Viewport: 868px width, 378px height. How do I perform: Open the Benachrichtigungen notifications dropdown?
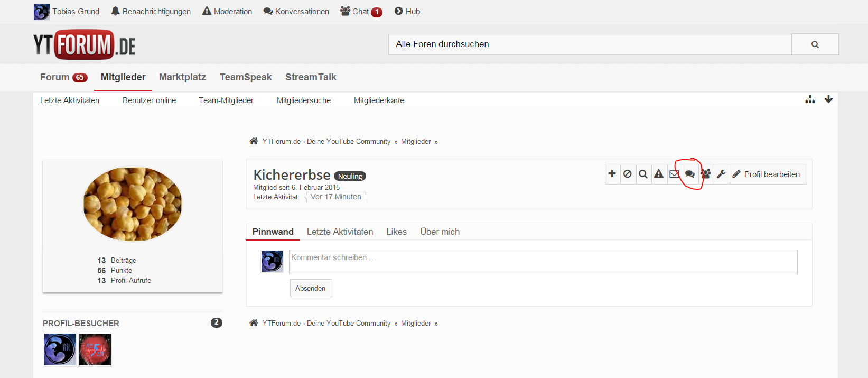(151, 12)
